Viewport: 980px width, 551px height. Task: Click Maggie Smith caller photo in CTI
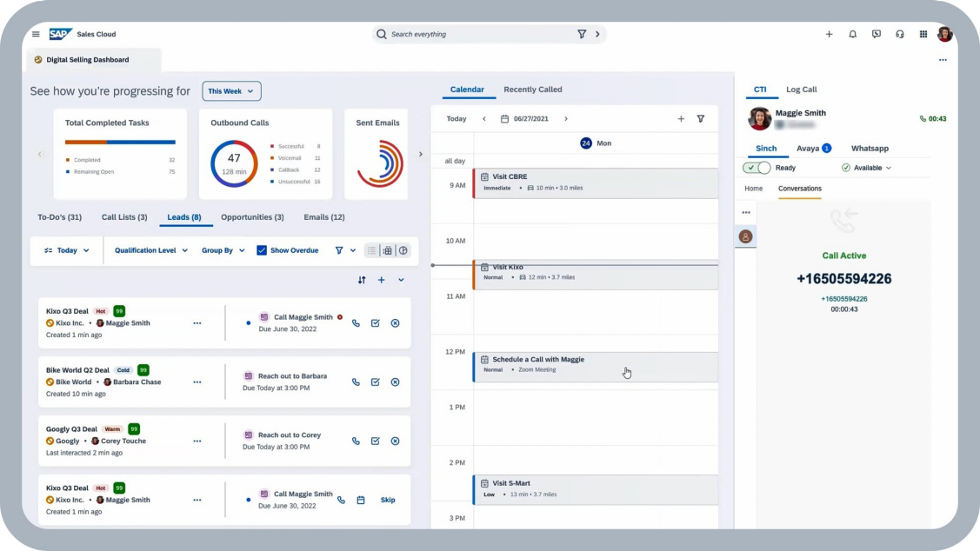[x=760, y=119]
